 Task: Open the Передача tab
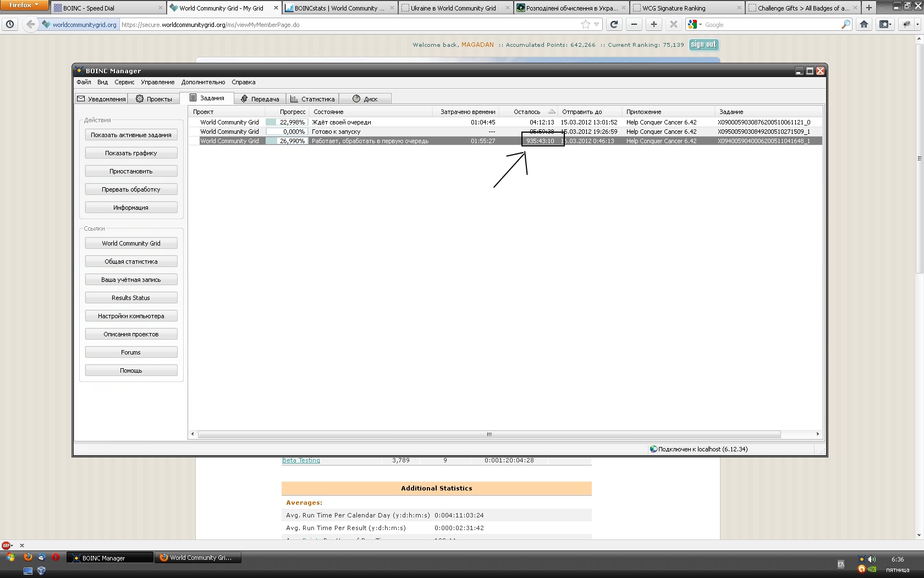click(260, 99)
